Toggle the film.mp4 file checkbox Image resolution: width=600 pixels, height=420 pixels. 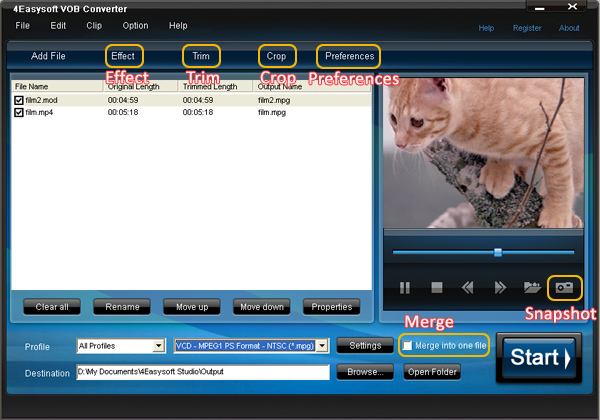[x=19, y=112]
